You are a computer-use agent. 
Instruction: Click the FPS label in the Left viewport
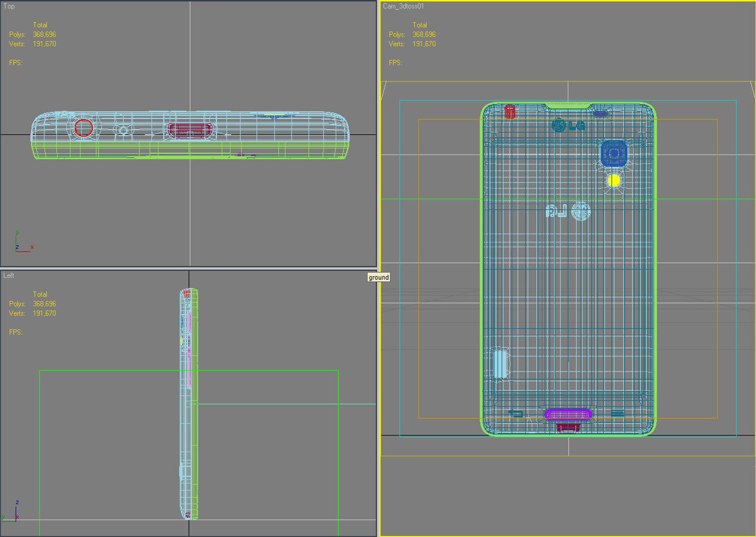[x=16, y=332]
